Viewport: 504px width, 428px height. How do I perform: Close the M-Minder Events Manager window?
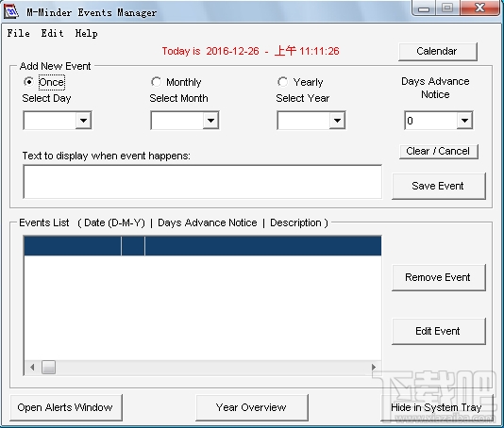click(x=479, y=8)
